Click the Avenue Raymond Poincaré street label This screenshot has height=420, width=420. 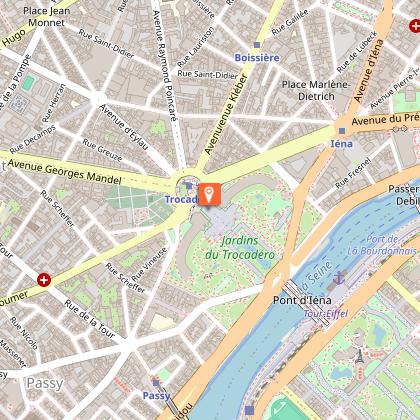coord(164,65)
